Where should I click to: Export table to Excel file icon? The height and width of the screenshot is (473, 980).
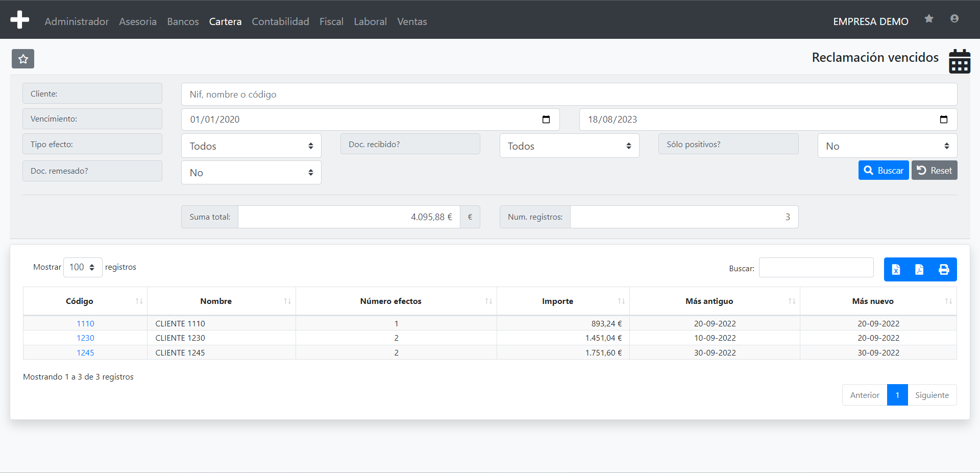(x=896, y=269)
